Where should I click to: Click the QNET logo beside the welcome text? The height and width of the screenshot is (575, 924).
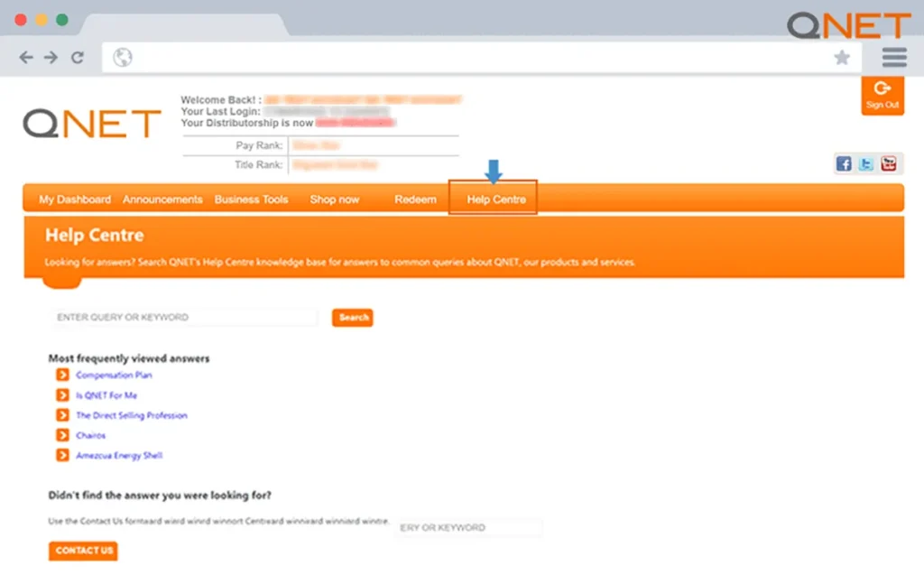tap(92, 123)
